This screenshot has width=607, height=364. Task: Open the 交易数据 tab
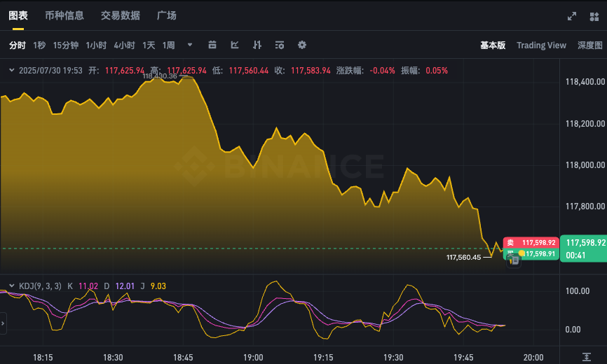click(x=120, y=15)
